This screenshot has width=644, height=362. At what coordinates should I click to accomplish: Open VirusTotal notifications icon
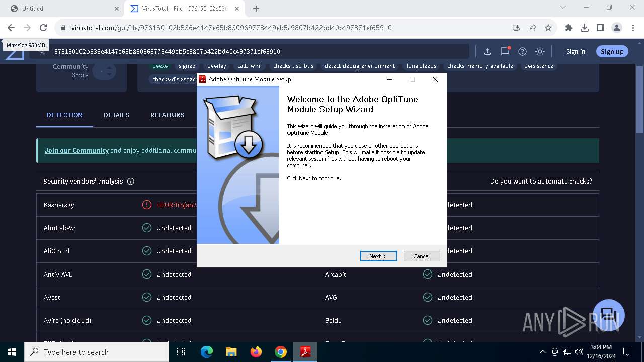point(505,51)
